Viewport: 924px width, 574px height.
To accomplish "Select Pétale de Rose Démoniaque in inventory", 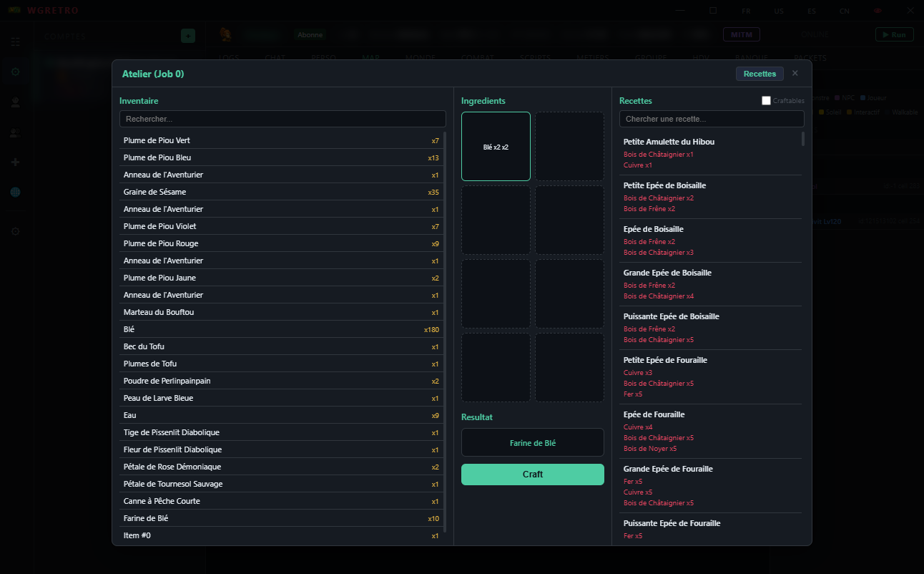I will pos(282,467).
